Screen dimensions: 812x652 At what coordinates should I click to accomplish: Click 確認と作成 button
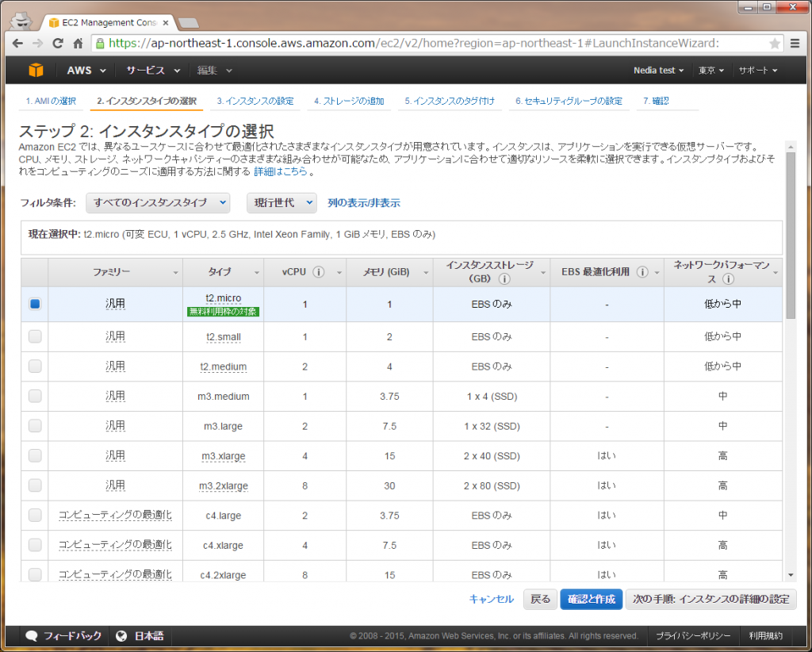click(591, 599)
